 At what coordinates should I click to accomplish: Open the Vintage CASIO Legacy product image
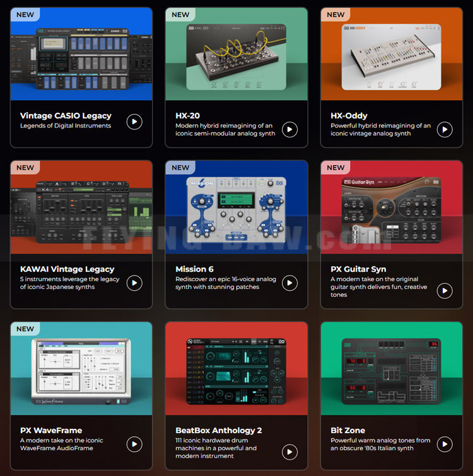81,54
